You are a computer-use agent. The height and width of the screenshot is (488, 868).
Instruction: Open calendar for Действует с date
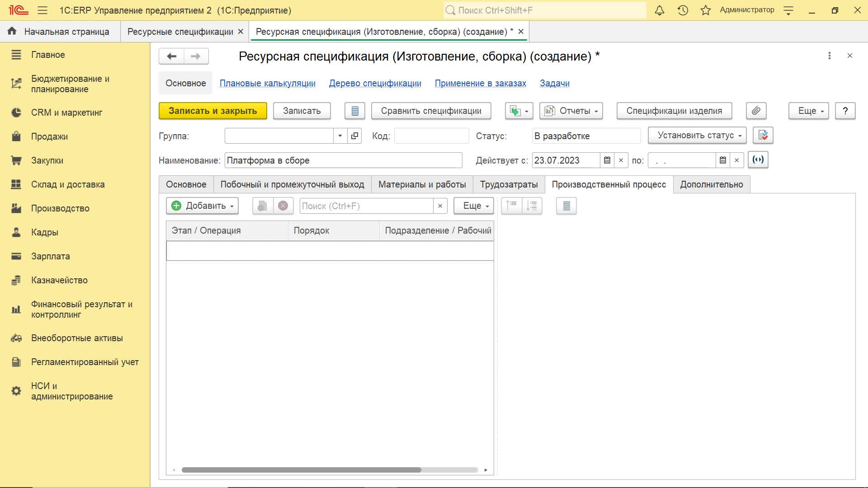(x=607, y=160)
